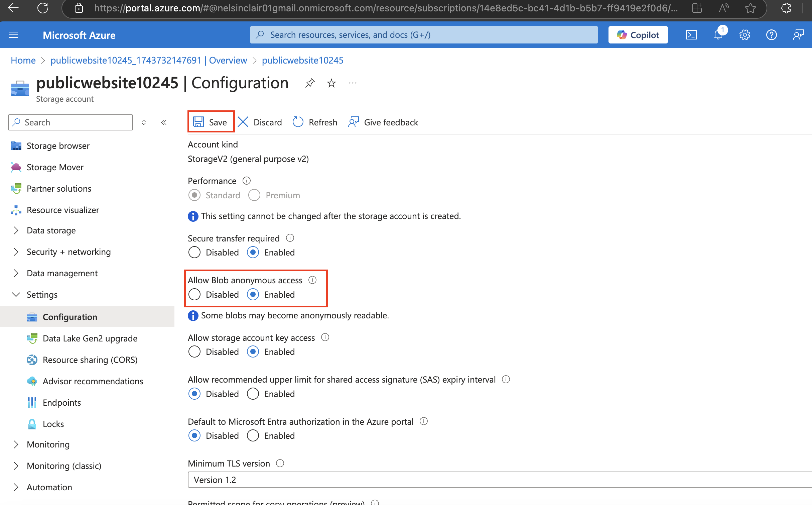Click Microsoft Entra authorization info icon
The width and height of the screenshot is (812, 505).
click(424, 421)
